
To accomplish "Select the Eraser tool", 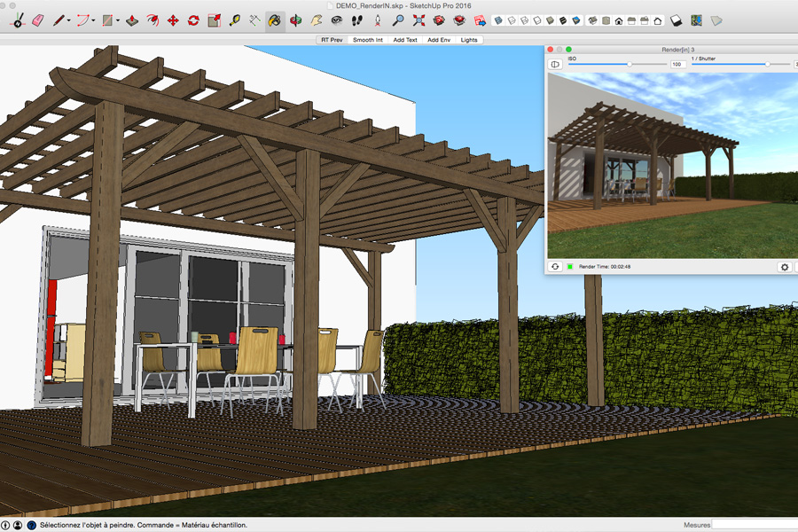I will (37, 20).
